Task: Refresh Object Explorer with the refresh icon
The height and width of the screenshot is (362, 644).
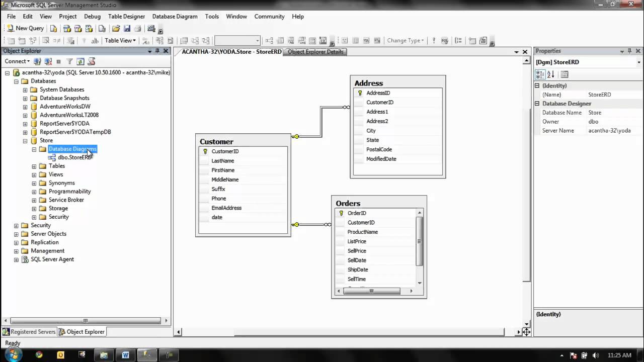Action: pyautogui.click(x=80, y=61)
